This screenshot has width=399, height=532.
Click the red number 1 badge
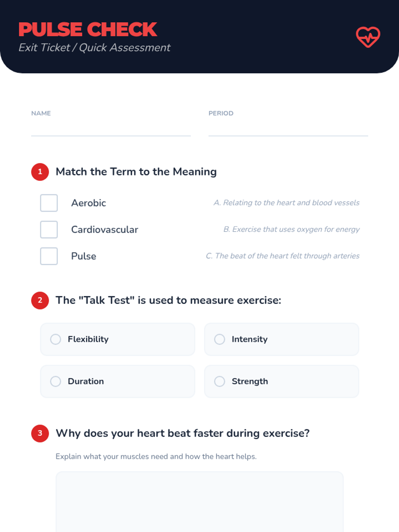point(40,172)
